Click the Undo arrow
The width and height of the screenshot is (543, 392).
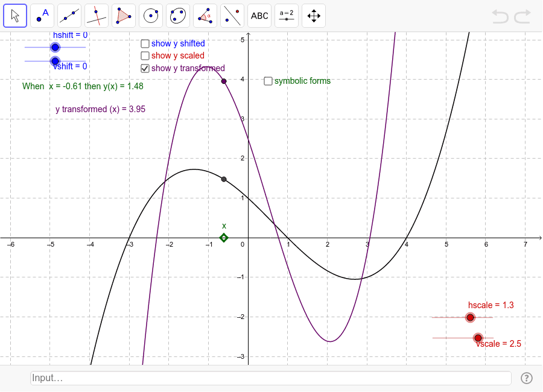pyautogui.click(x=500, y=16)
